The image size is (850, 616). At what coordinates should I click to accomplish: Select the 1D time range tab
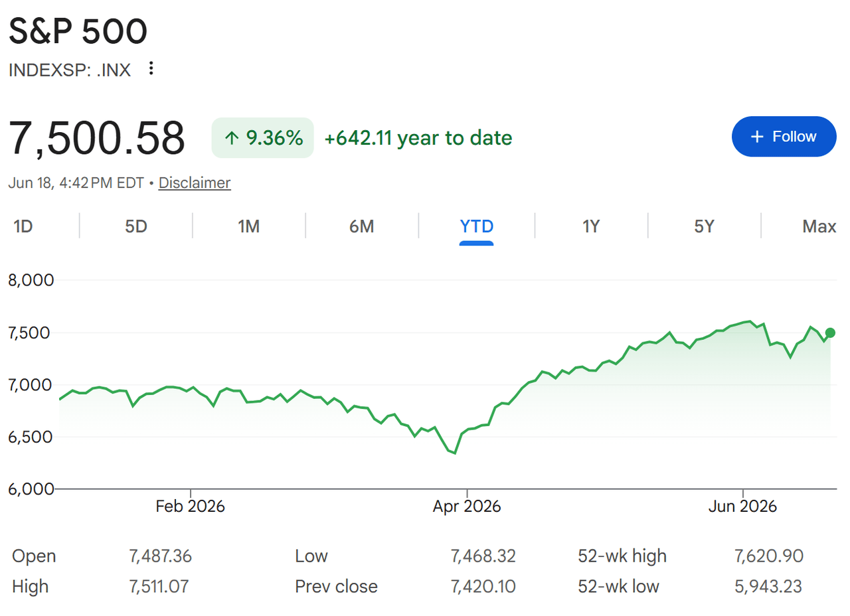pos(23,226)
